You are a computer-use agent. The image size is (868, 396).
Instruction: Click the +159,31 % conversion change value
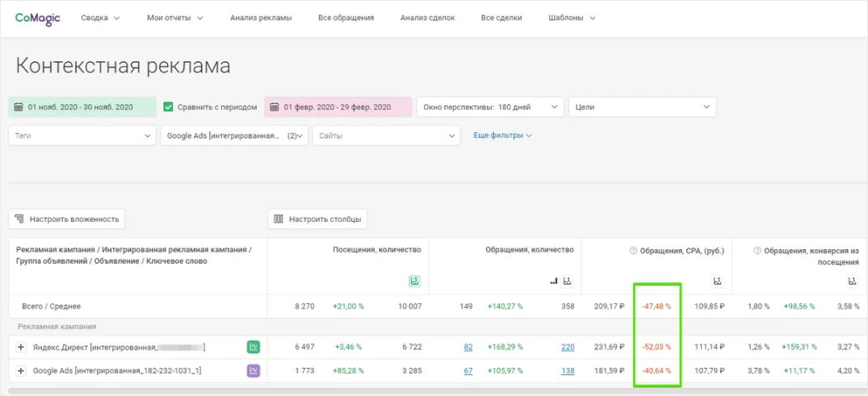click(799, 348)
